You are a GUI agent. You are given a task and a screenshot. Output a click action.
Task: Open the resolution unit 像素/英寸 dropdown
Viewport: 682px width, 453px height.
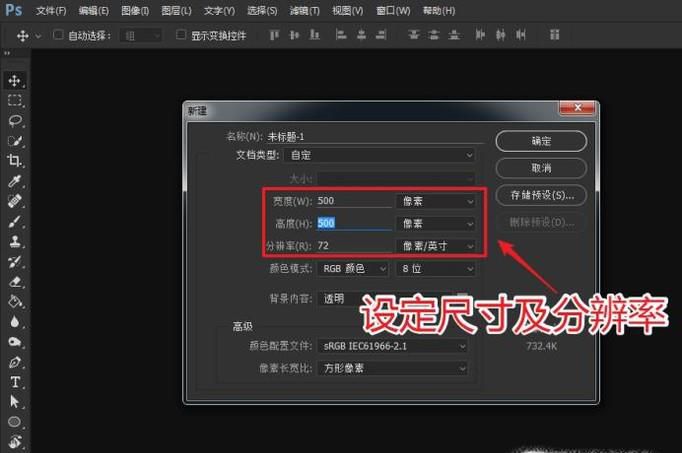pyautogui.click(x=435, y=246)
